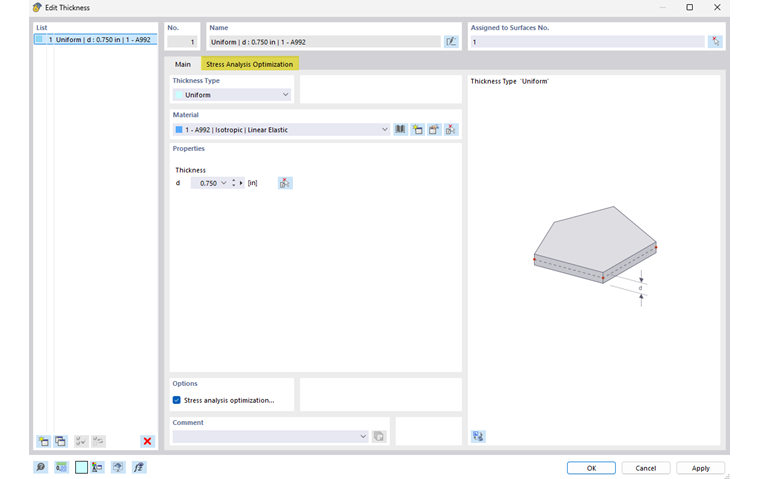Click the Name input field

324,42
